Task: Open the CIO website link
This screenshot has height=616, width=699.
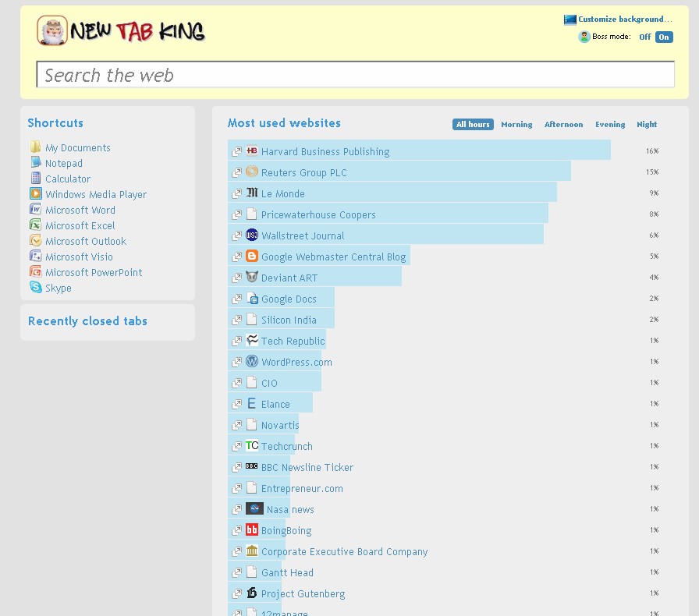Action: [269, 384]
